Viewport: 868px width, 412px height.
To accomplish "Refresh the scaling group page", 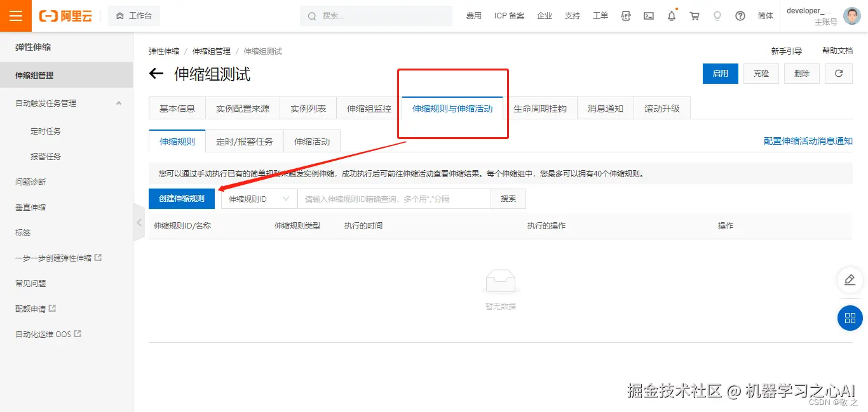I will click(x=838, y=73).
